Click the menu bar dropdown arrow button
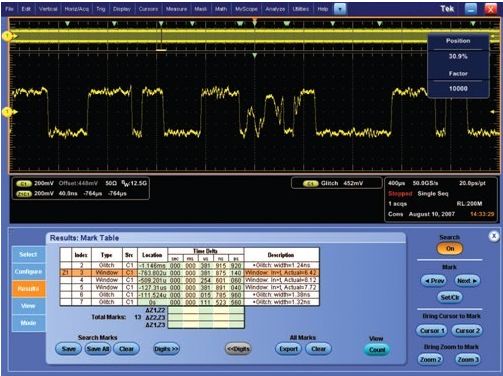Screen dimensions: 503x376 (x=340, y=9)
